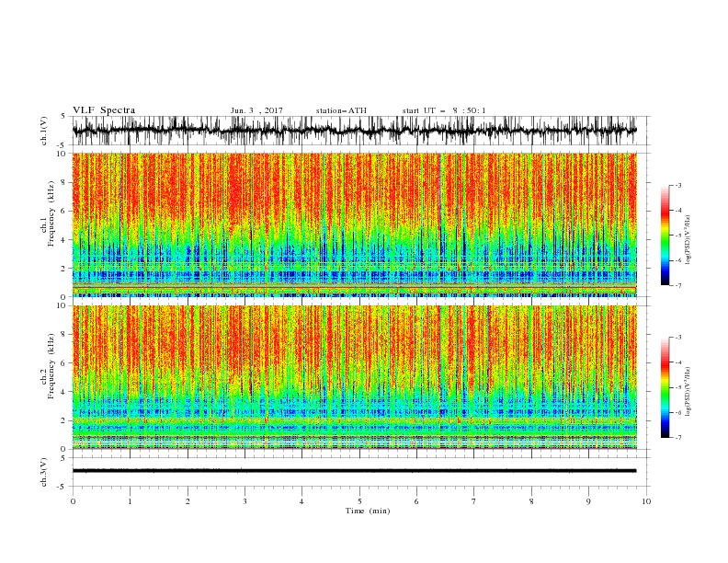Click the "10" kHz tick of ch.2 spectrogram
Screen dimensions: 728x563
62,305
